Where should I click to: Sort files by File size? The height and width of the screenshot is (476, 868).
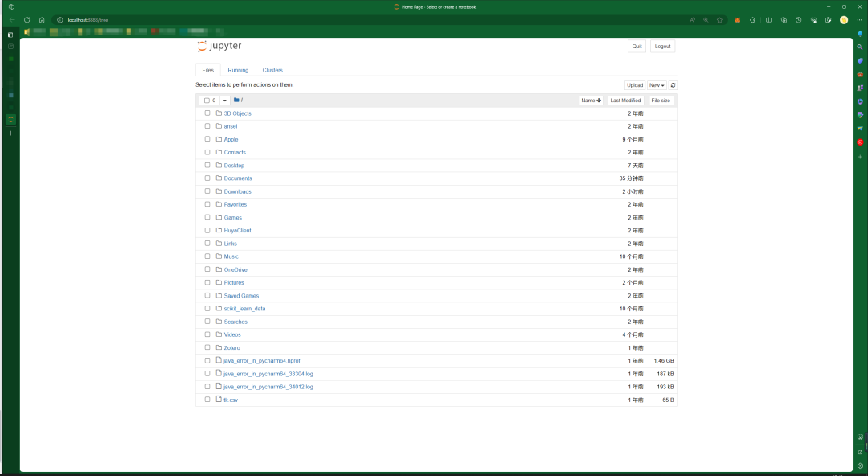[661, 101]
